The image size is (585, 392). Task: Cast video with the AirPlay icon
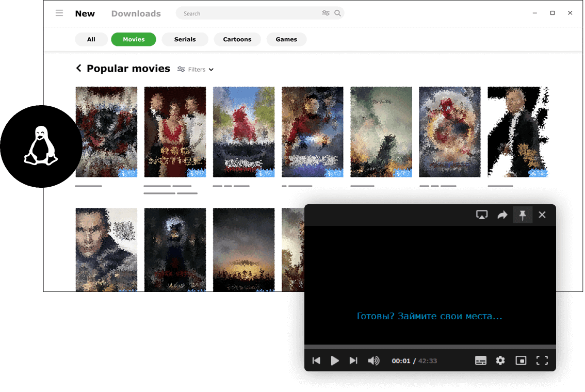(482, 215)
